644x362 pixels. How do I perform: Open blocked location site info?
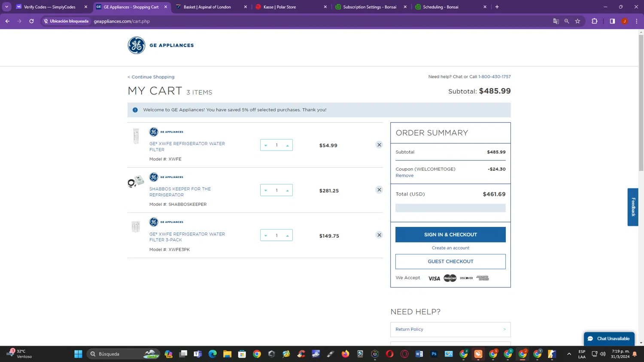pos(66,21)
